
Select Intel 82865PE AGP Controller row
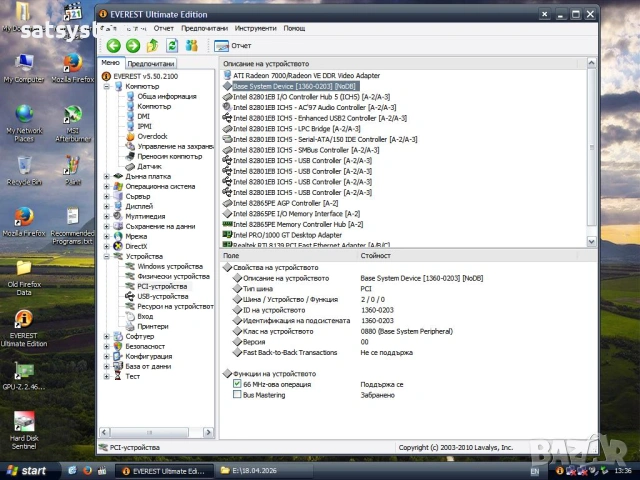point(285,203)
